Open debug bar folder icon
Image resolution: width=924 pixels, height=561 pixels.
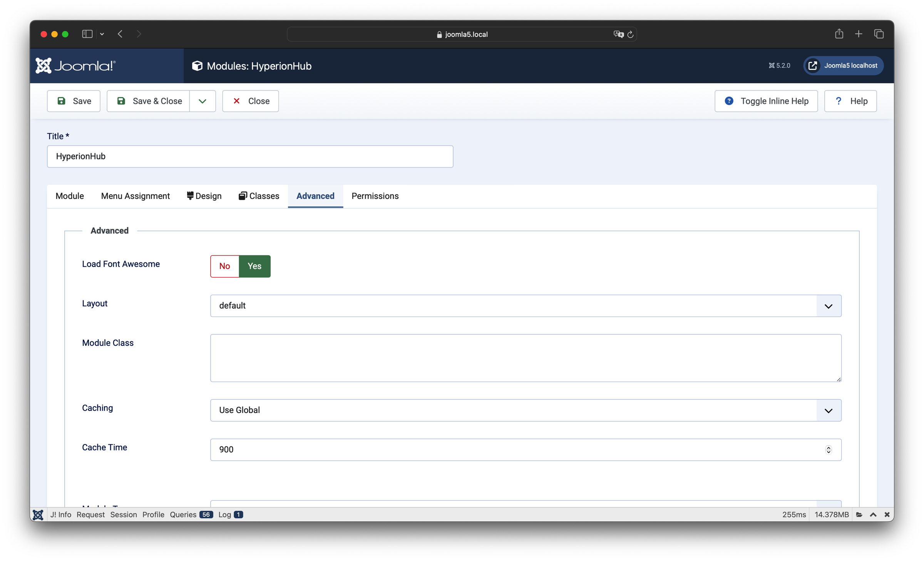coord(859,514)
